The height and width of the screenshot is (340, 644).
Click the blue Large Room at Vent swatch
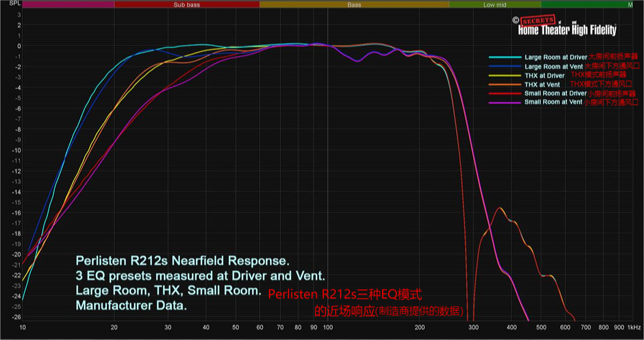pos(504,66)
